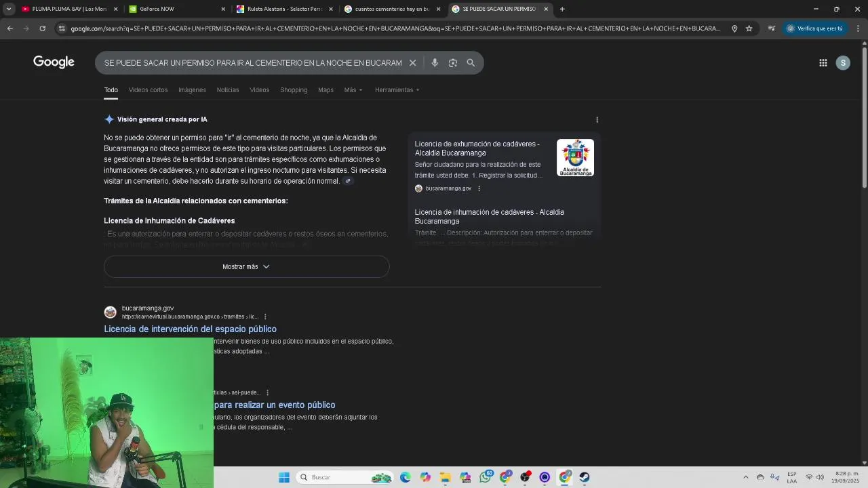Open the volume control in system tray
The image size is (868, 488).
pos(820,477)
